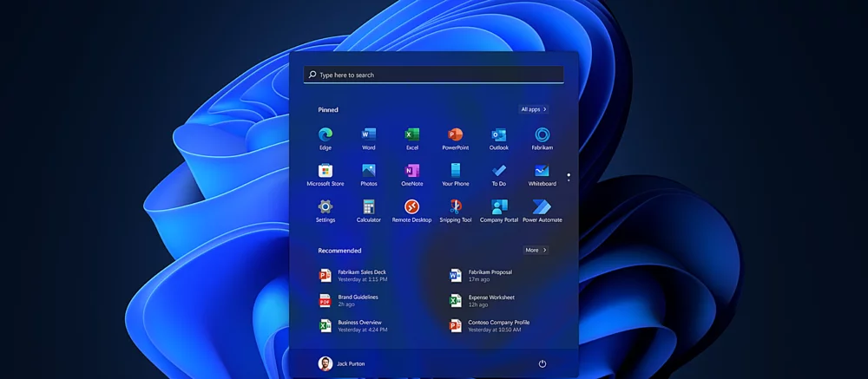Screen dimensions: 868x379
Task: Launch PowerPoint from pinned apps
Action: tap(455, 135)
